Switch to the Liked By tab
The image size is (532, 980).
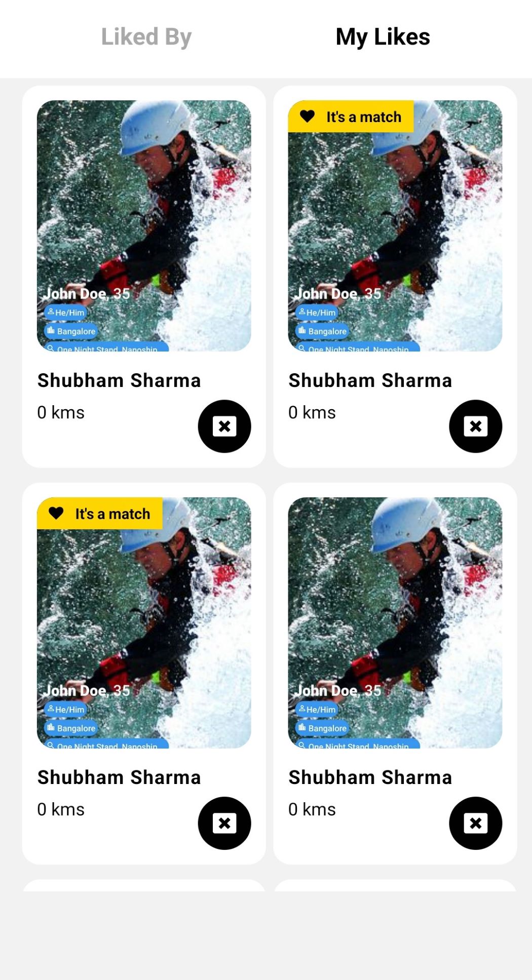tap(146, 37)
